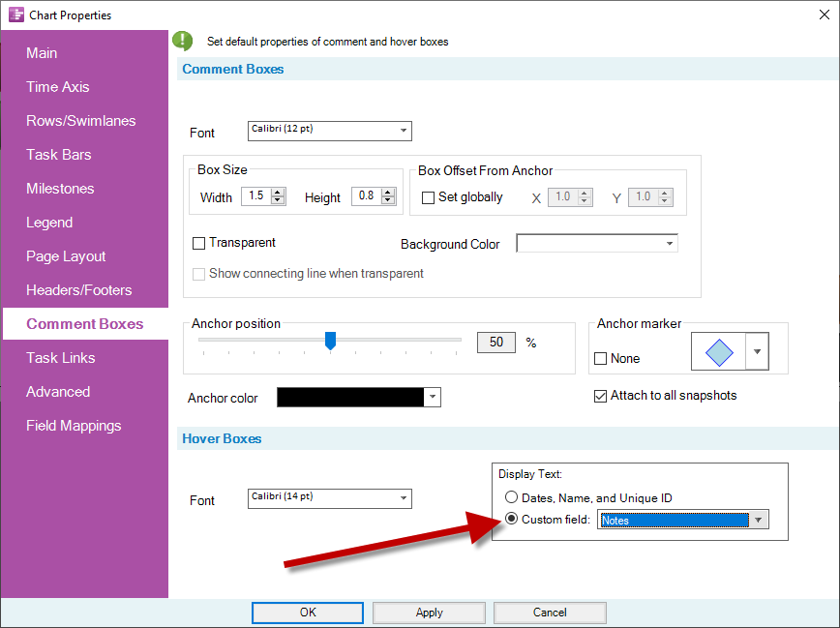Open the Headers/Footers tab
Viewport: 840px width, 628px height.
[x=78, y=290]
